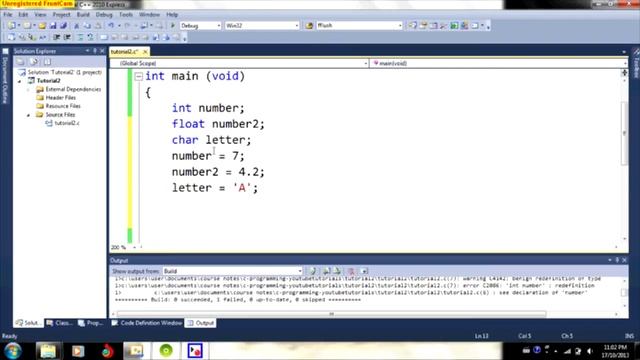The image size is (640, 360).
Task: Click the Toolbox icon in top toolbar
Action: [x=443, y=26]
